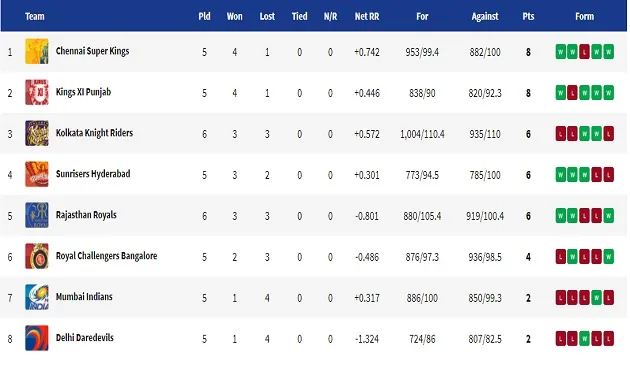The image size is (630, 390).
Task: Click the red L badge in Chennai's form
Action: pos(585,52)
